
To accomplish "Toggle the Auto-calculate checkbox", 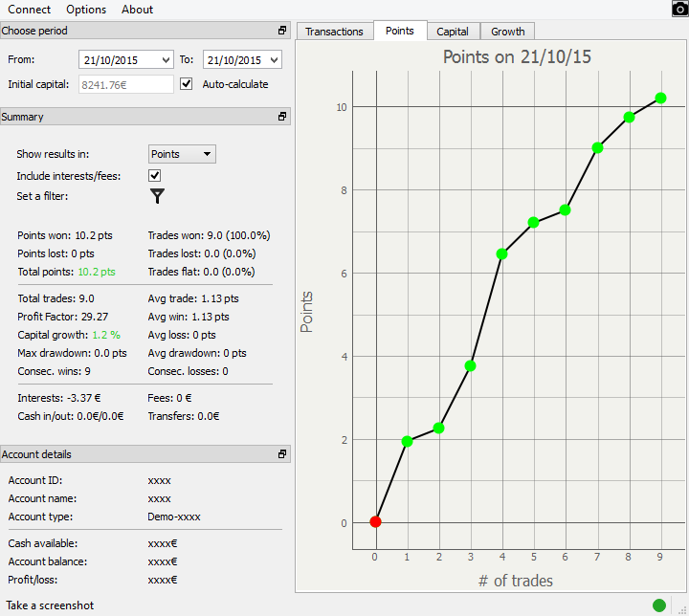I will point(187,84).
